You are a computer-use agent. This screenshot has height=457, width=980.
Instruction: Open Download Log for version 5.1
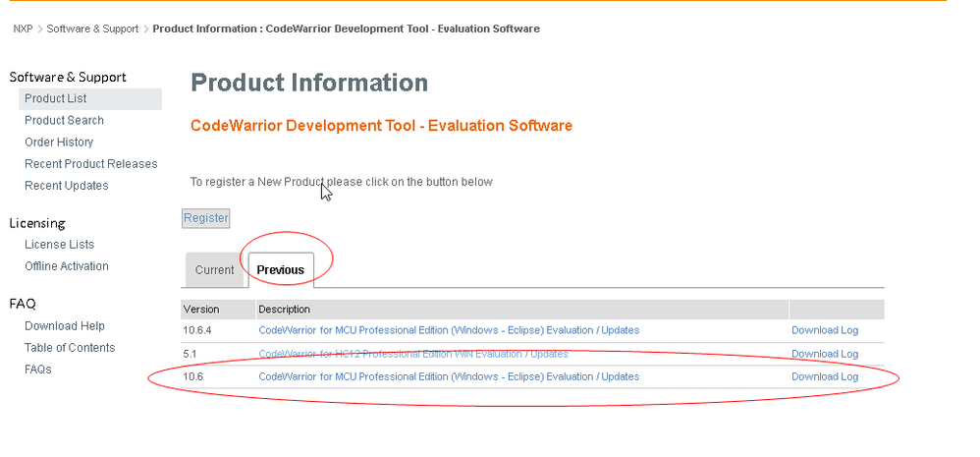click(x=825, y=354)
